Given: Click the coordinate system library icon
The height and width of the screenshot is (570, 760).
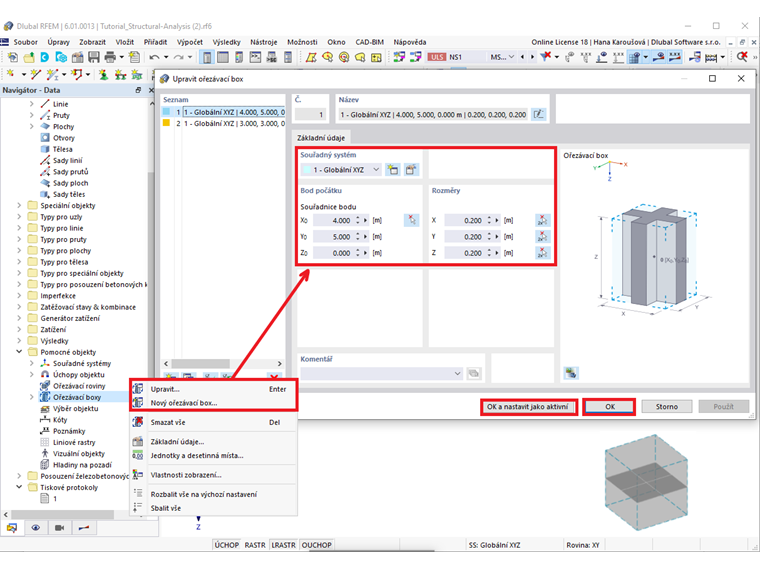Looking at the screenshot, I should (x=411, y=170).
